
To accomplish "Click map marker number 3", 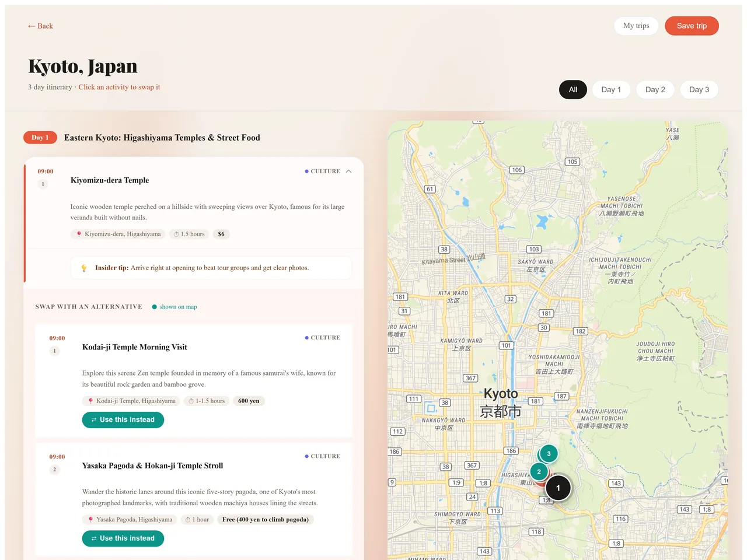I will pyautogui.click(x=549, y=454).
